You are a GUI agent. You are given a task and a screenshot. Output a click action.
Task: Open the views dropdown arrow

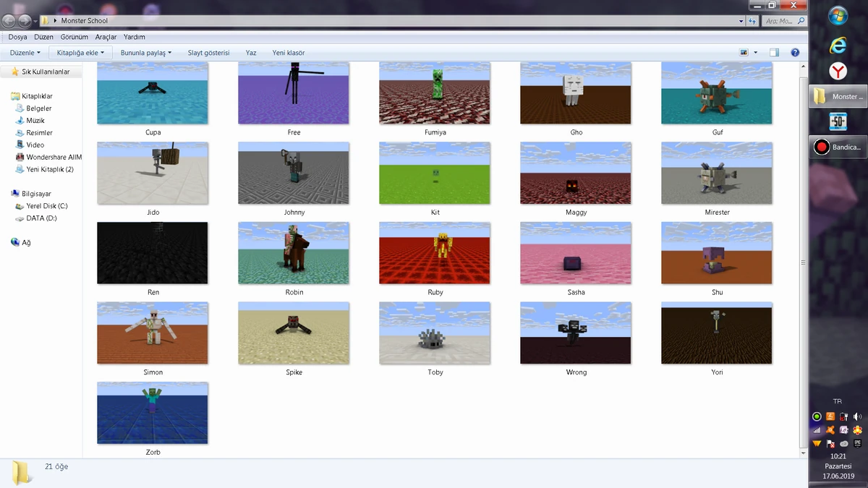tap(755, 52)
